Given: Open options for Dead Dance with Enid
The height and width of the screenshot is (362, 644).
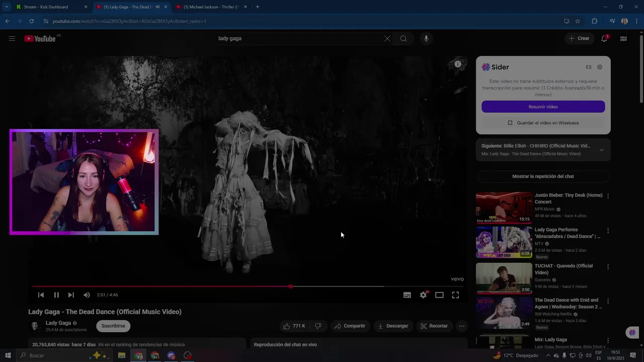Looking at the screenshot, I should 608,301.
